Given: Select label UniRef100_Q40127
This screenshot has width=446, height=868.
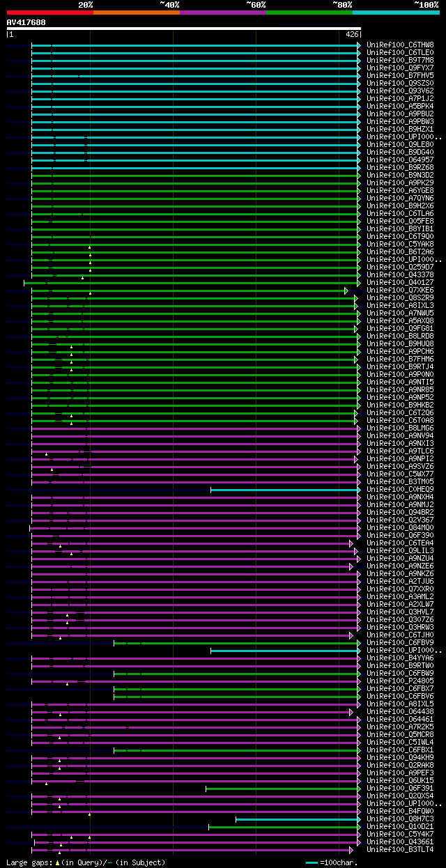Looking at the screenshot, I should click(x=400, y=283).
